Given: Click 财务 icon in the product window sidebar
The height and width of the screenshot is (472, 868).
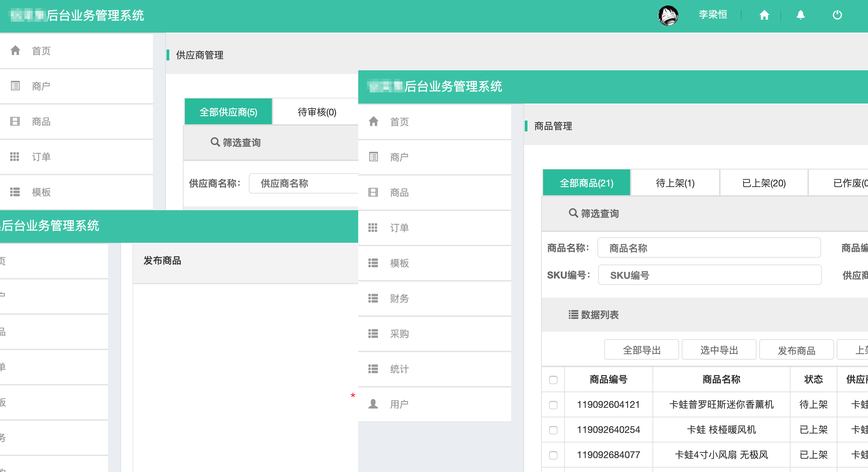Looking at the screenshot, I should pyautogui.click(x=373, y=298).
